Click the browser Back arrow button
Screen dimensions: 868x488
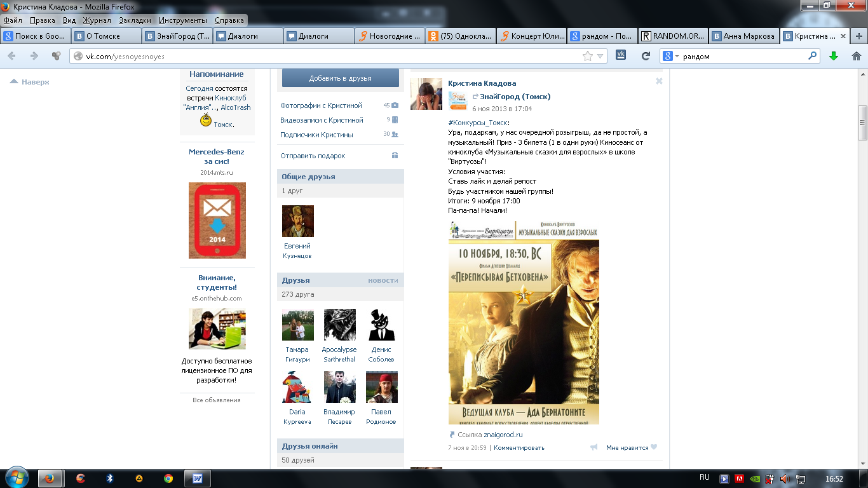click(x=11, y=56)
